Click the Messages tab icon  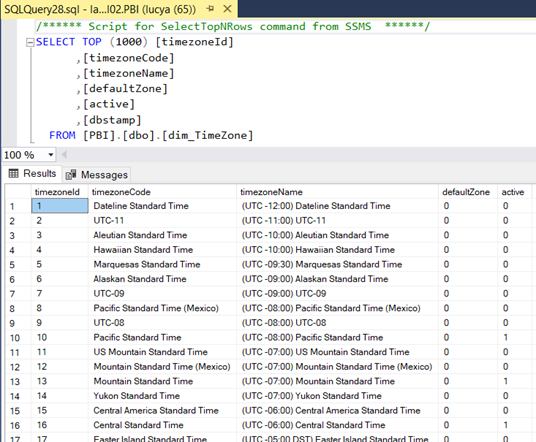(x=71, y=175)
